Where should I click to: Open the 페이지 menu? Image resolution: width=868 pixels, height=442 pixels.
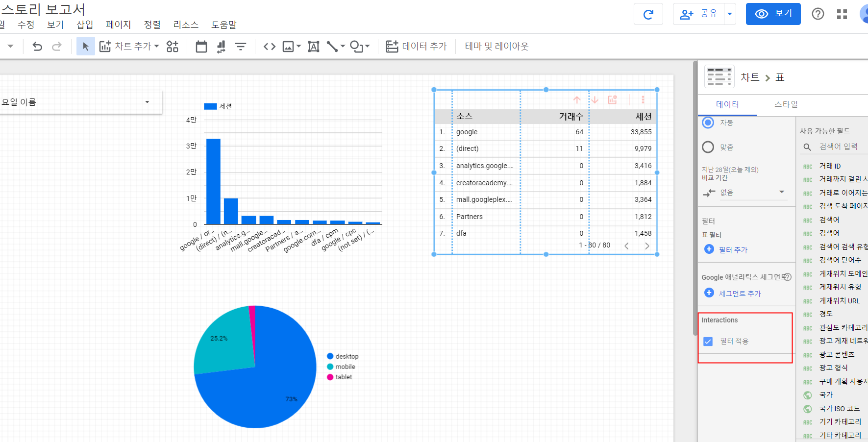coord(118,25)
